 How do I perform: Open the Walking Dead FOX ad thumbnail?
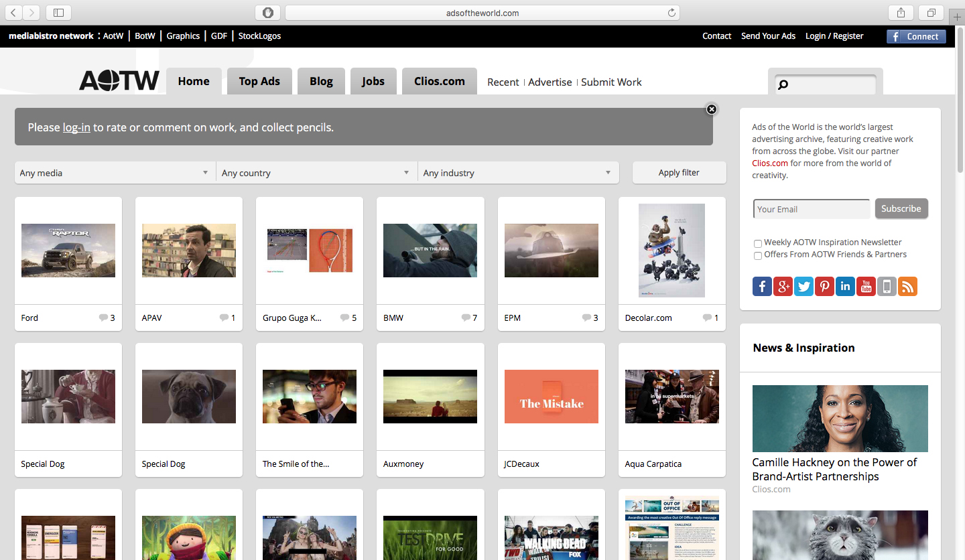552,538
